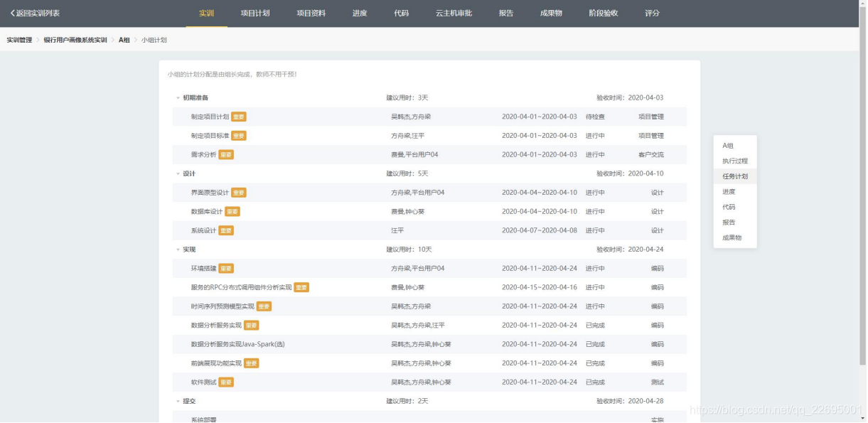Go to 实训管理 in breadcrumb
This screenshot has width=868, height=423.
coord(19,40)
